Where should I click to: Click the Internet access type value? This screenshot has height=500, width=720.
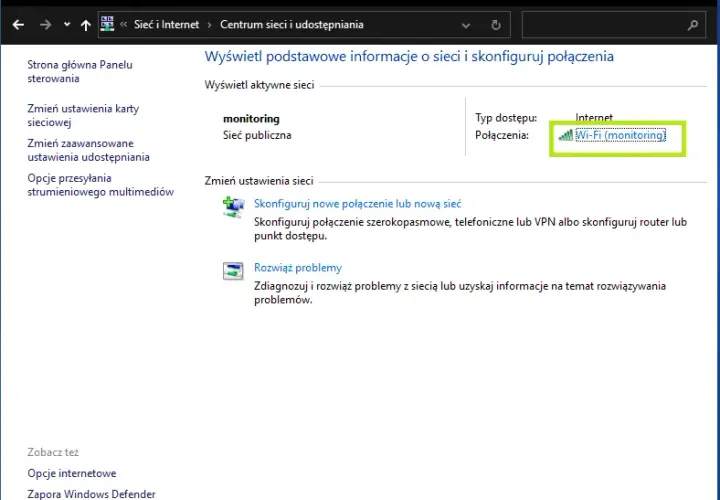[x=594, y=118]
